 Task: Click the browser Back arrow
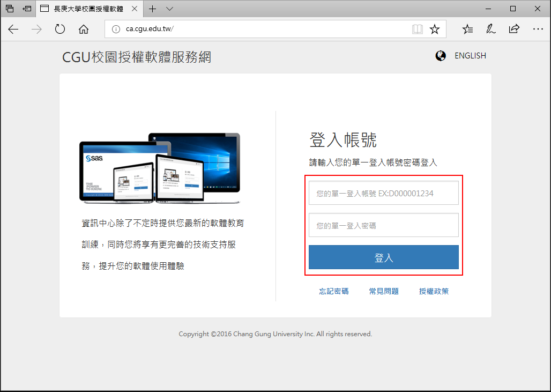click(13, 29)
